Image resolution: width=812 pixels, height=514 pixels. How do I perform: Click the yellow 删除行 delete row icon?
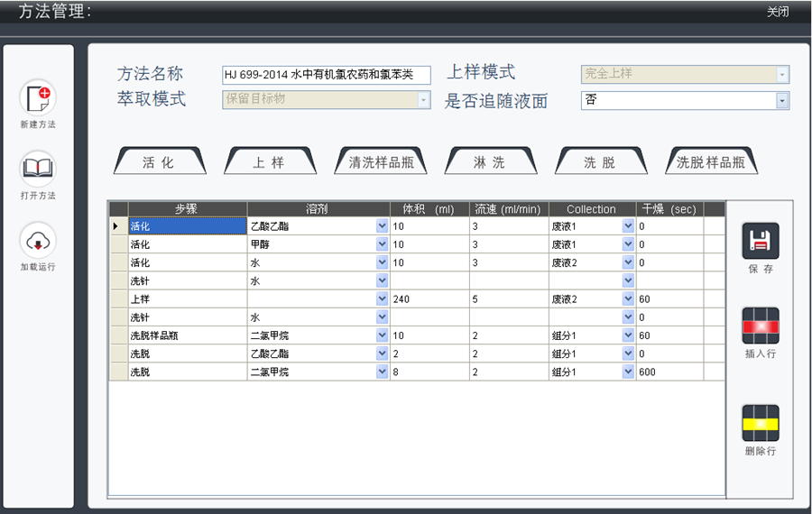(x=760, y=423)
